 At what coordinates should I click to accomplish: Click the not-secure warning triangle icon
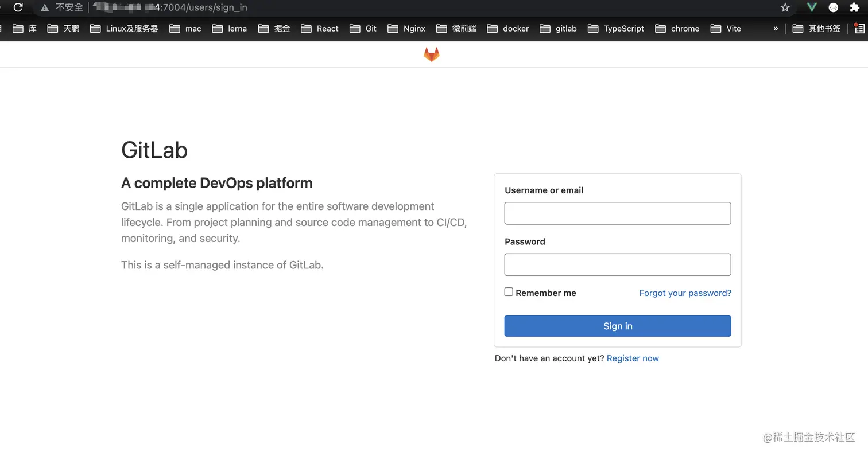click(45, 8)
